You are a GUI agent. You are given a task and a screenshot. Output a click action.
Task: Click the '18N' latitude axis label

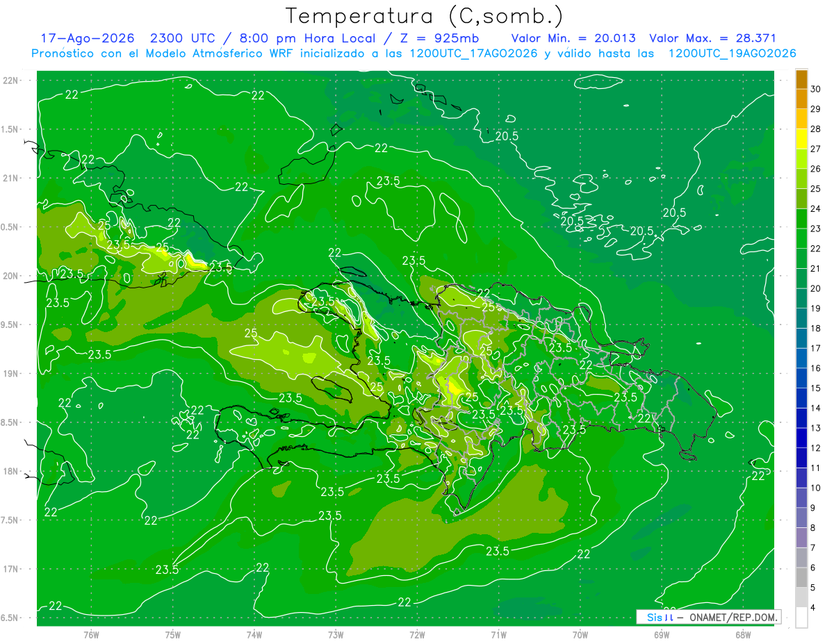coord(10,472)
